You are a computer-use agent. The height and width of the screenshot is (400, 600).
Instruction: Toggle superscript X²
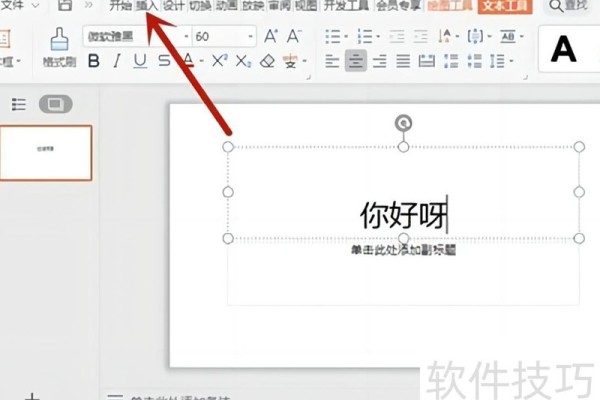coord(220,60)
